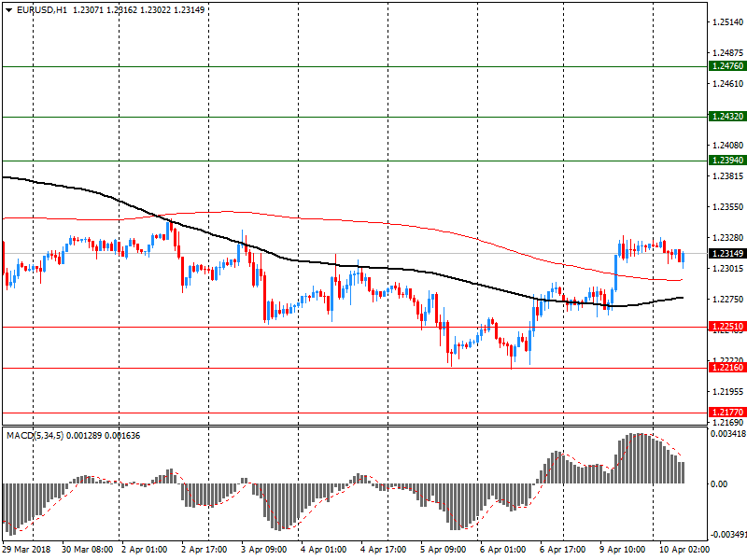Click the latest blue candle at chart's right end

pyautogui.click(x=684, y=258)
